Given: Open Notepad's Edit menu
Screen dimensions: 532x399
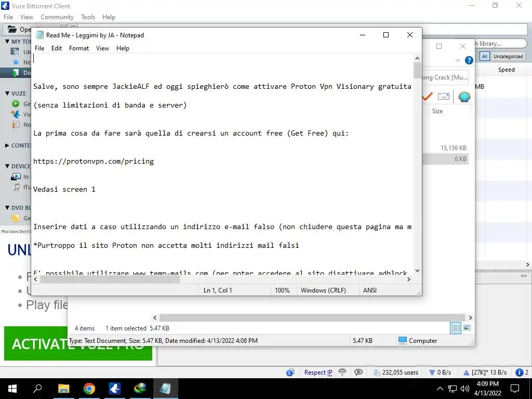Looking at the screenshot, I should (57, 48).
